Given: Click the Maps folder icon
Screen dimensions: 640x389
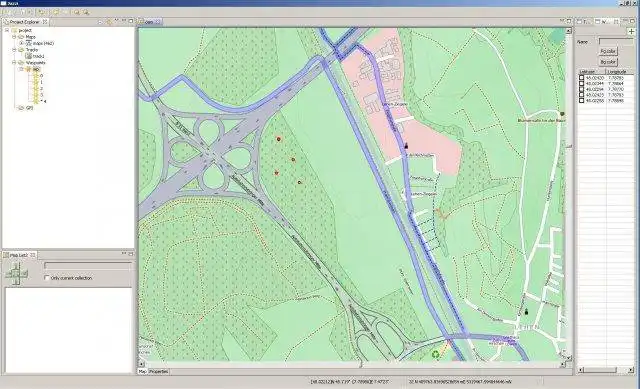Looking at the screenshot, I should pos(21,37).
